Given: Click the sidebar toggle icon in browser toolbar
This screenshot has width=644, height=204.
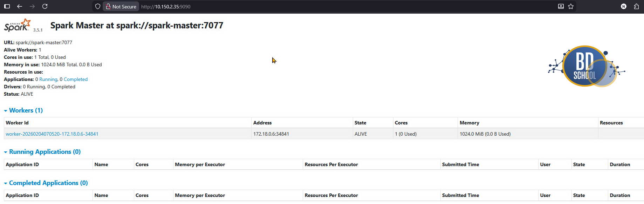Looking at the screenshot, I should [7, 6].
